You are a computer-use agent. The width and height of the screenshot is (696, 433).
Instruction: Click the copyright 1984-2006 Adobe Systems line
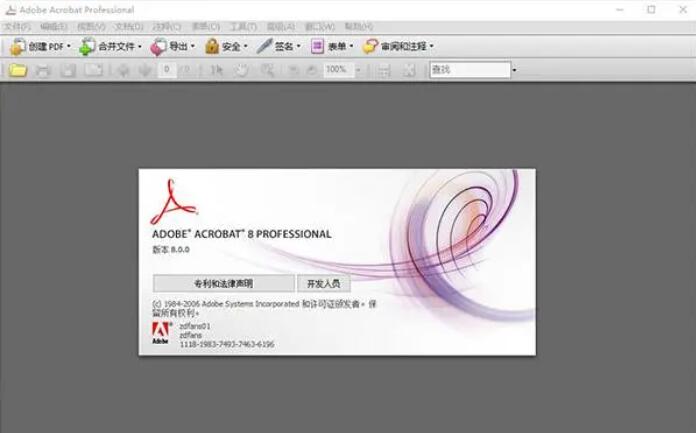[265, 309]
